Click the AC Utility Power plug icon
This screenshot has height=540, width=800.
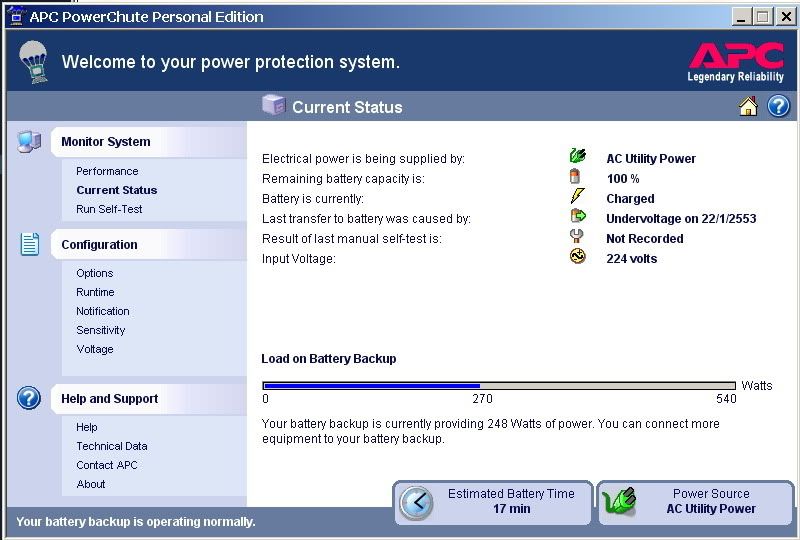tap(577, 157)
